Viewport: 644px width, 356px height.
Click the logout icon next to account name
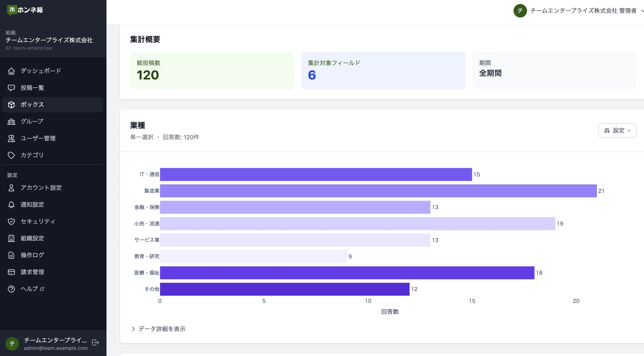(95, 343)
